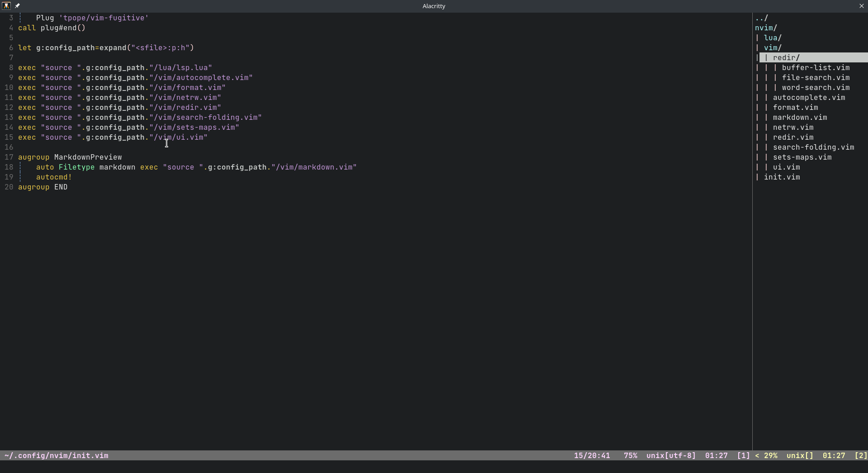Image resolution: width=868 pixels, height=473 pixels.
Task: Click the [1] window number in statusline
Action: tap(743, 456)
